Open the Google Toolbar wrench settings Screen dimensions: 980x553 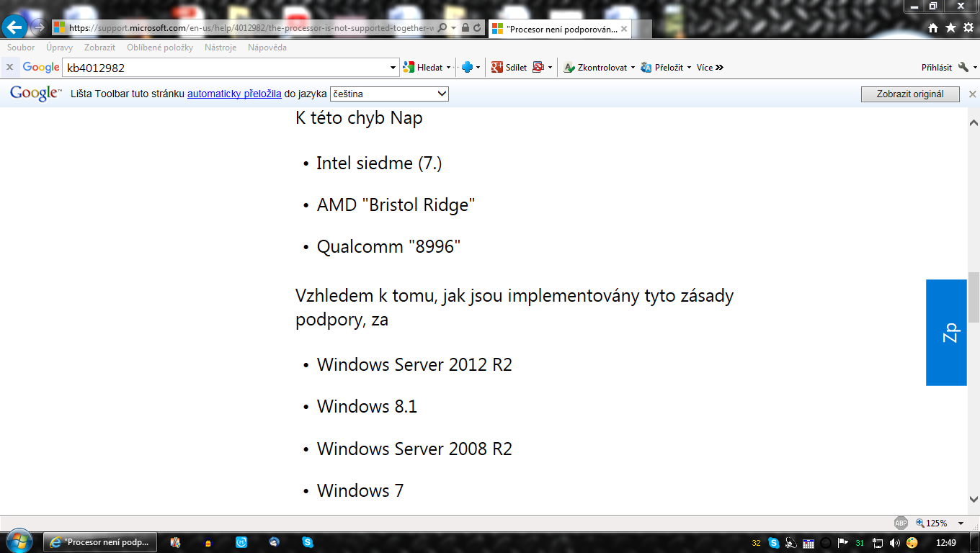point(963,67)
